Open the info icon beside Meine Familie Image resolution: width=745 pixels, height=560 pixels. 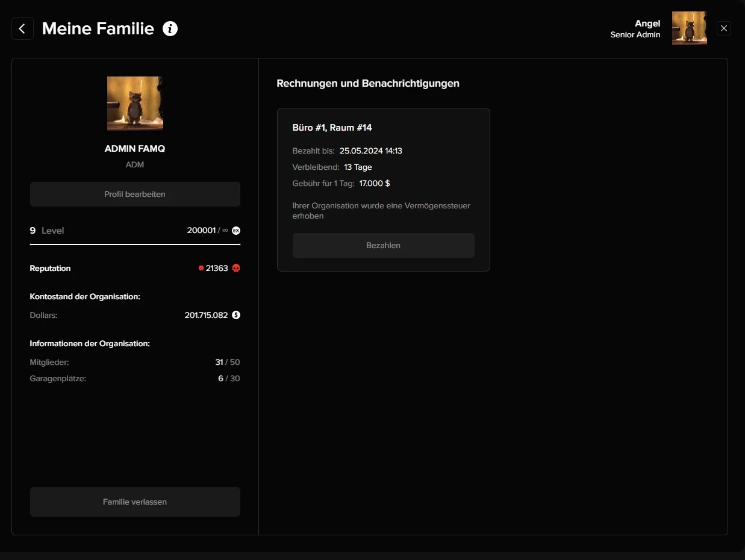[170, 28]
